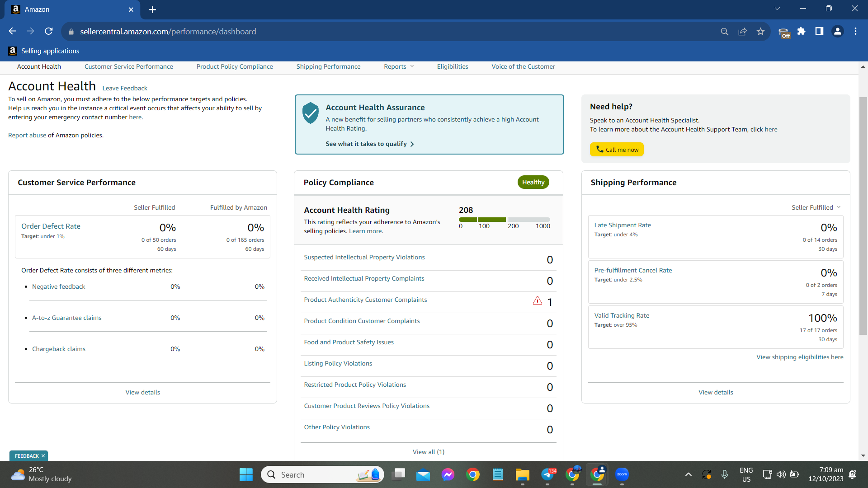The image size is (868, 488).
Task: Open the share page icon
Action: [742, 32]
